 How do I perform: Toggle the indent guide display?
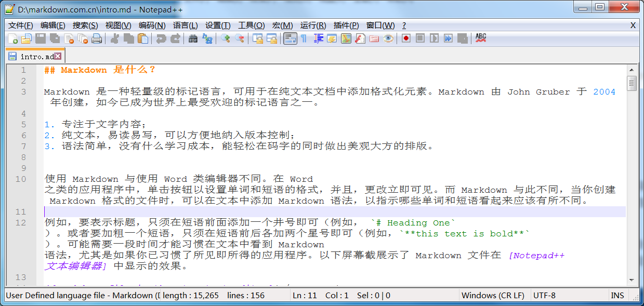point(318,38)
